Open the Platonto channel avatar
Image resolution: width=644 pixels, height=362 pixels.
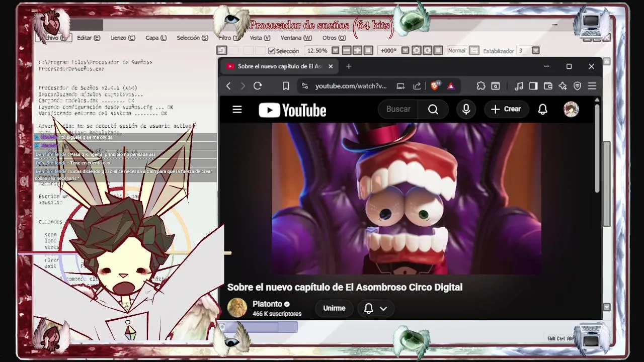click(237, 308)
